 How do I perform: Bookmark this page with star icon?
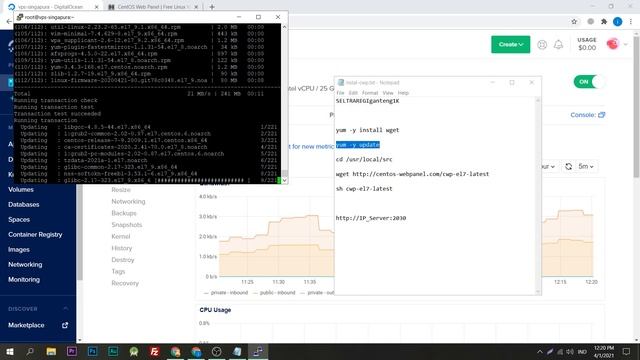574,22
